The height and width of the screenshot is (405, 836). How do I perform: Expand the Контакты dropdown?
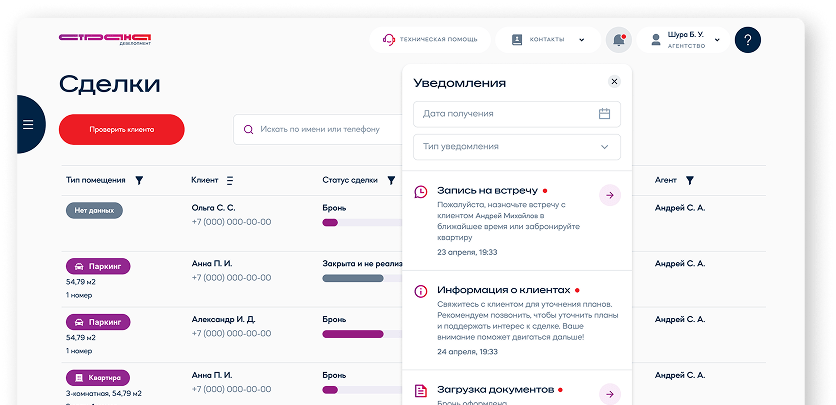(546, 40)
